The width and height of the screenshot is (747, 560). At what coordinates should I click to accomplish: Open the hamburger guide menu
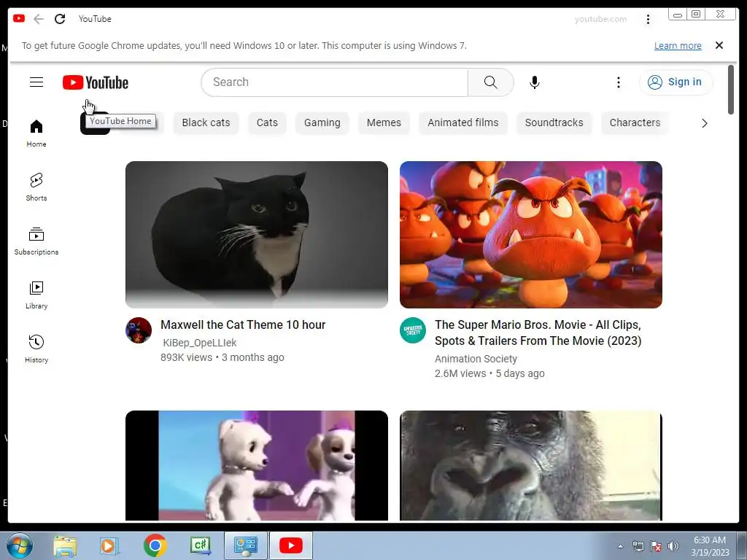pos(36,82)
